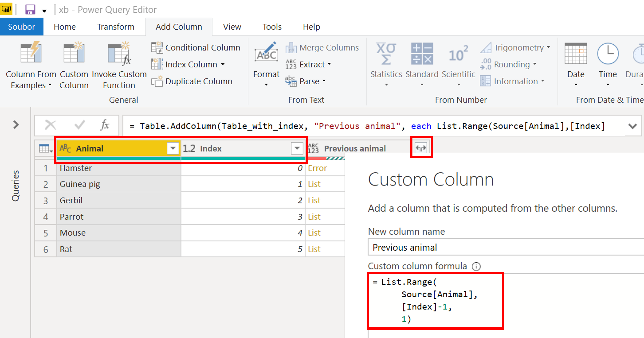
Task: Expand the formula bar chevron
Action: [632, 126]
